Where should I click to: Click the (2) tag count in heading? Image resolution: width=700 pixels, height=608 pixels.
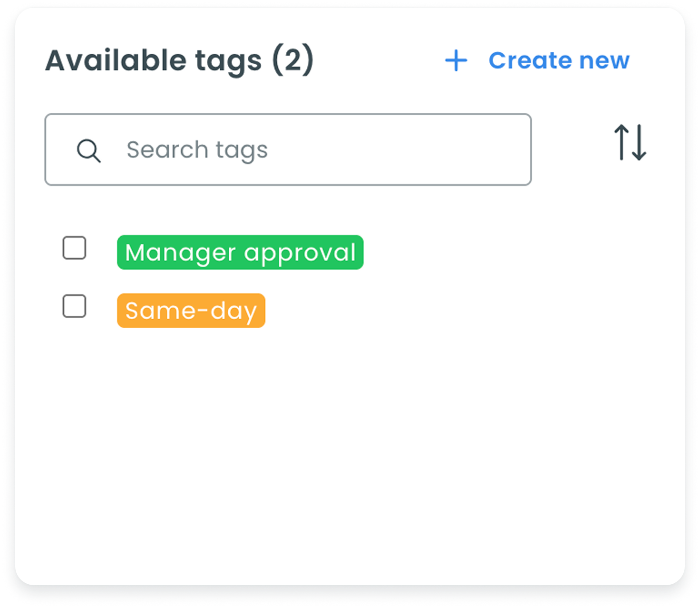[x=293, y=60]
